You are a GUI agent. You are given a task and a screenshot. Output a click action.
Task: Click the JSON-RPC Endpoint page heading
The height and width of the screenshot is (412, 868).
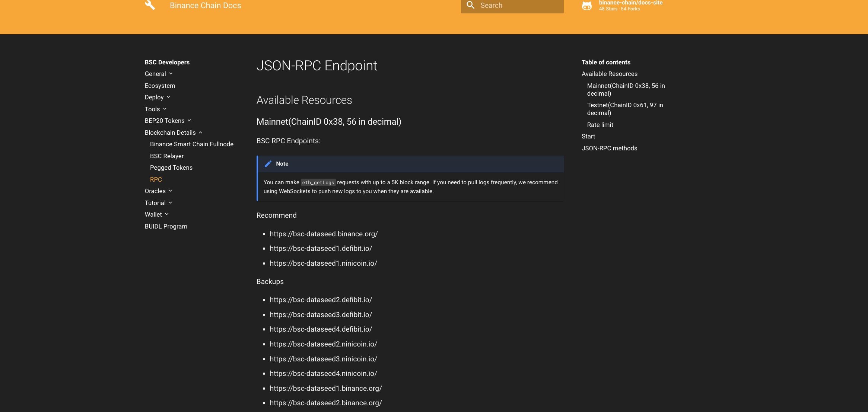pos(317,66)
